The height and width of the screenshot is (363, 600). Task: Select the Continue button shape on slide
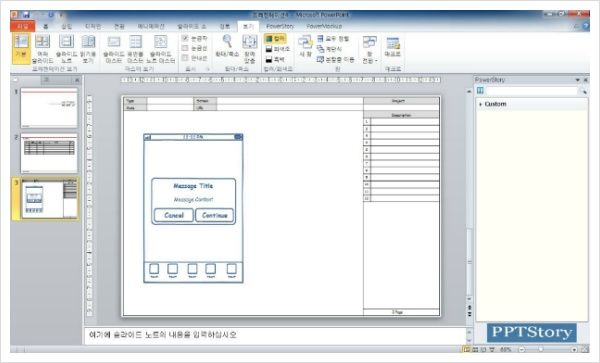pos(214,215)
